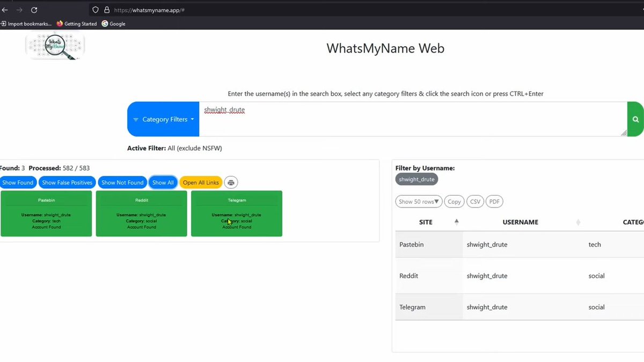Open Getting Started bookmark
Screen dimensions: 644x362
point(77,24)
